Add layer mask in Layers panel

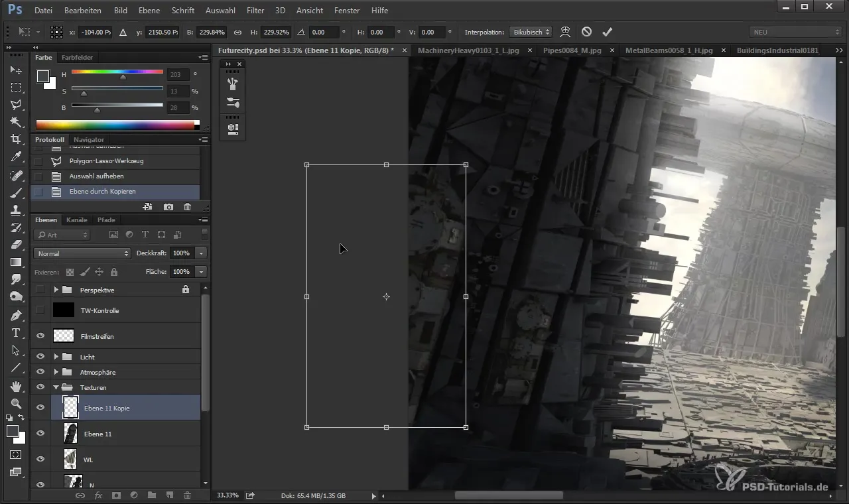[x=116, y=495]
